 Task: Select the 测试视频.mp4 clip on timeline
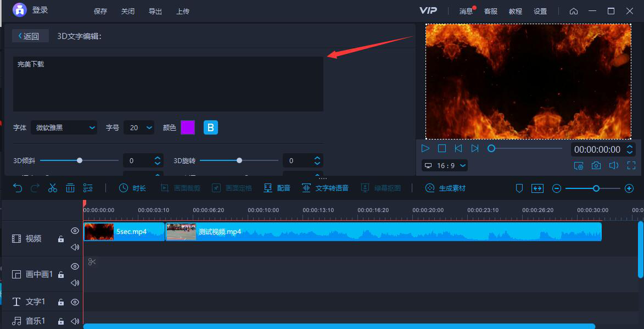(x=384, y=232)
